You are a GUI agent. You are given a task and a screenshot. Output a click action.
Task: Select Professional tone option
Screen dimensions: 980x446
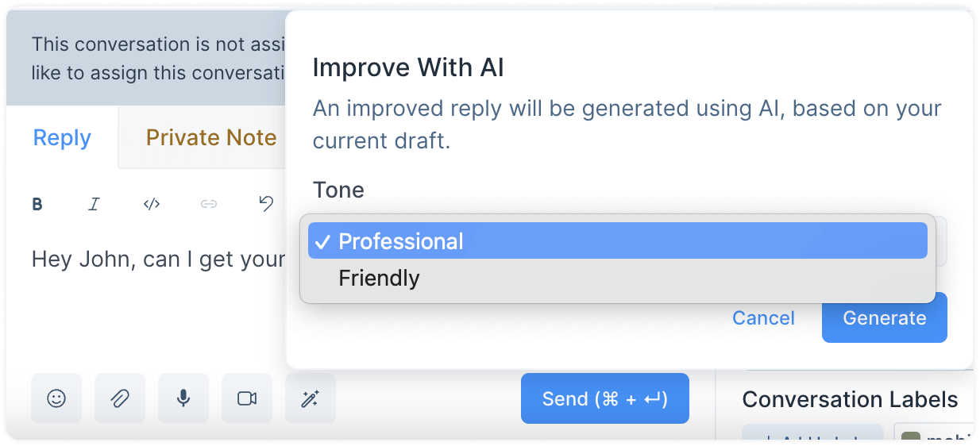pyautogui.click(x=618, y=240)
